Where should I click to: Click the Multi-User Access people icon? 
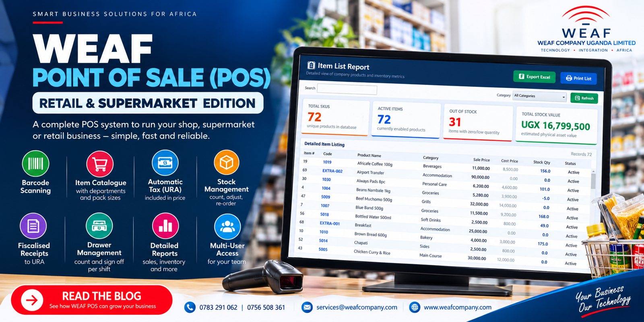click(227, 227)
